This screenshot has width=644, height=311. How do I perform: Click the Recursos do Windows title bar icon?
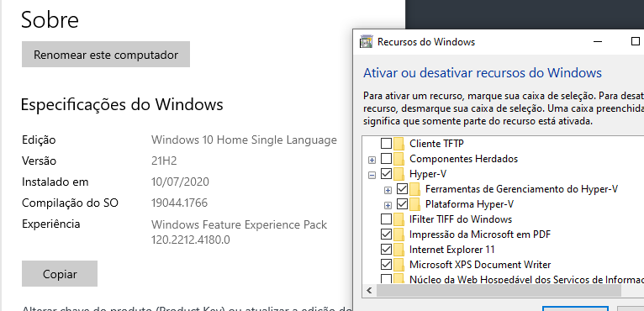click(366, 41)
